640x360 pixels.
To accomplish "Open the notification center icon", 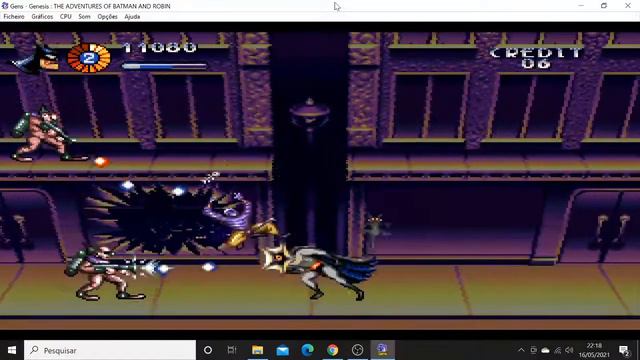I will click(x=624, y=350).
